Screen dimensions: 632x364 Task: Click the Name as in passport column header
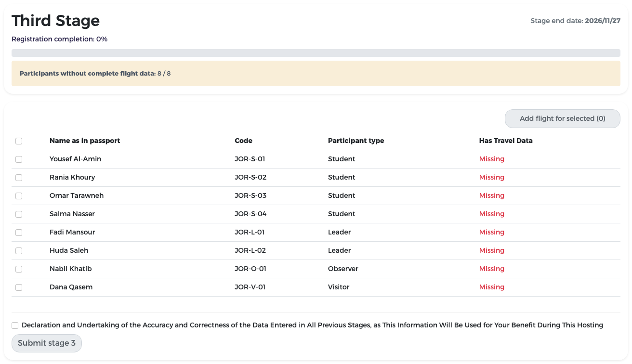(85, 141)
